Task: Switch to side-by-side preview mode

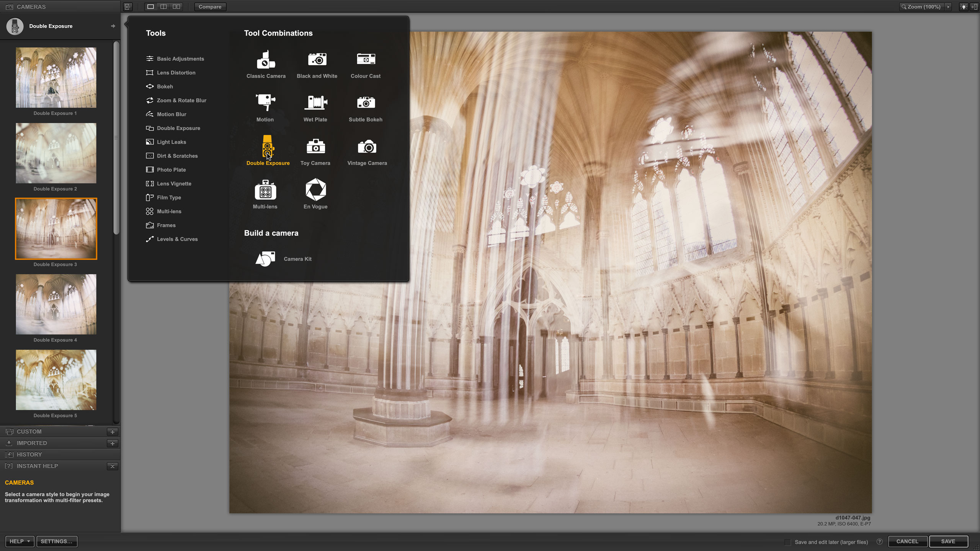Action: click(176, 7)
